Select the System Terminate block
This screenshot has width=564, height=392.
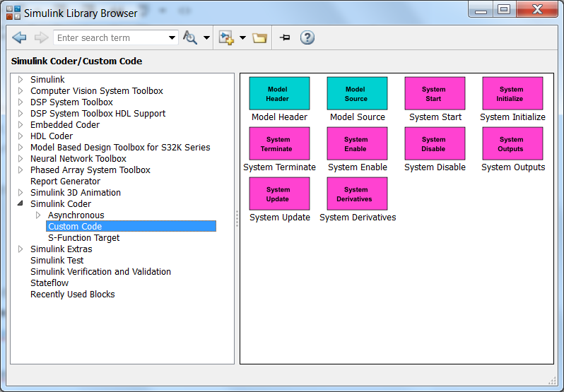click(279, 143)
